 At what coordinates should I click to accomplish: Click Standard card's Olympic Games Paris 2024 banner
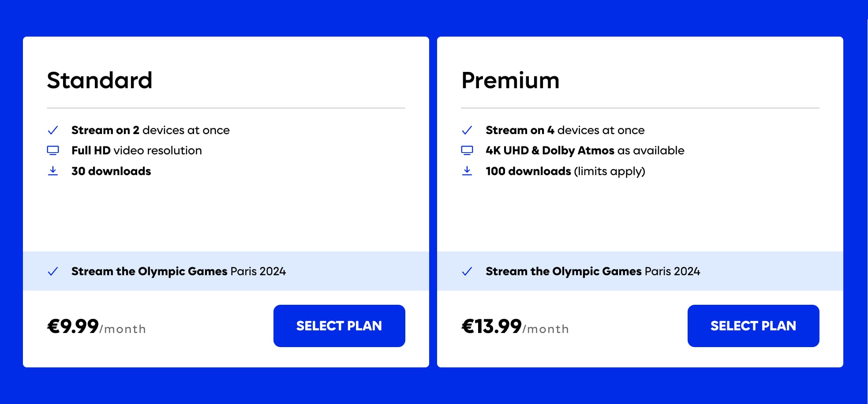[226, 271]
